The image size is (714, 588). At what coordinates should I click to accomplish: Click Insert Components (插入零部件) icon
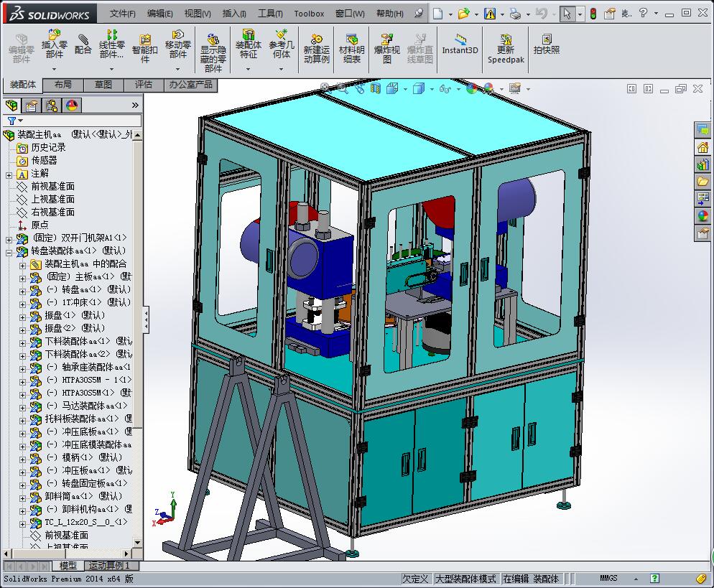pyautogui.click(x=54, y=44)
